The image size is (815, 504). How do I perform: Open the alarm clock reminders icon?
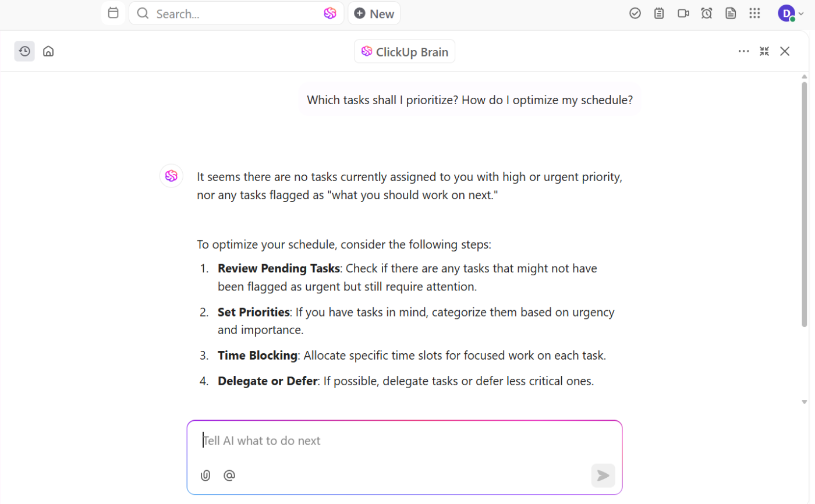click(x=707, y=13)
